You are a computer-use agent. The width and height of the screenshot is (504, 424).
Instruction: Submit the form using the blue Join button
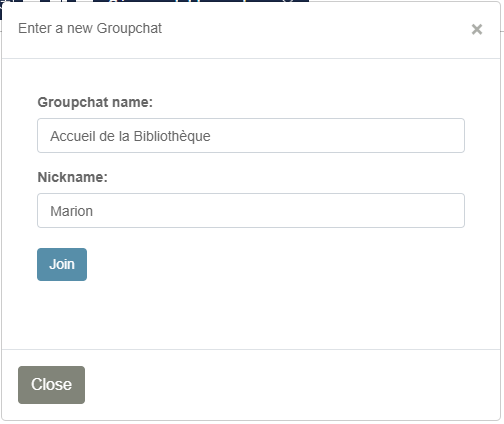coord(62,264)
